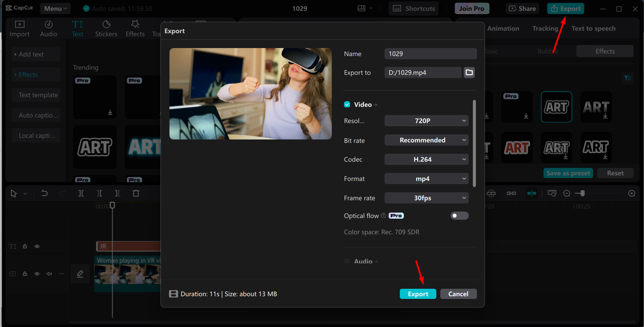This screenshot has width=644, height=327.
Task: Lock the text track
Action: point(25,246)
